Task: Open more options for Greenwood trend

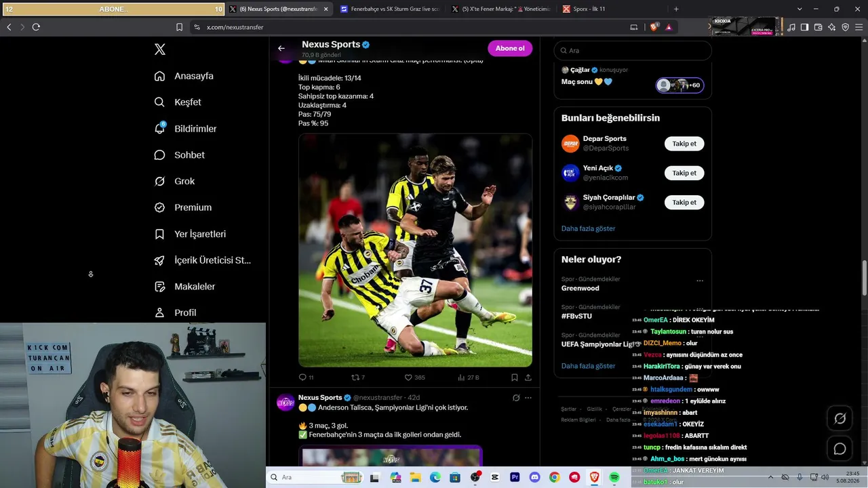Action: click(700, 281)
